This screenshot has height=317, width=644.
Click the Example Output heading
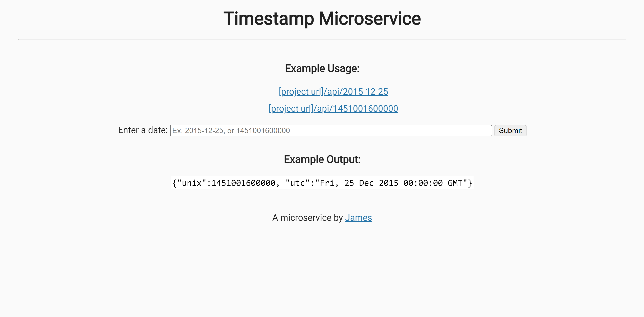pos(322,159)
